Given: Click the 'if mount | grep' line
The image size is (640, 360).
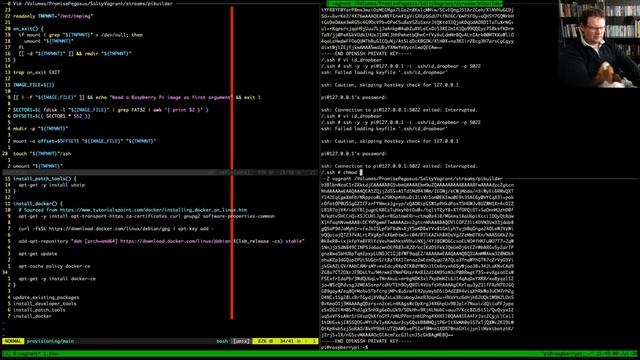Looking at the screenshot, I should (80, 35).
